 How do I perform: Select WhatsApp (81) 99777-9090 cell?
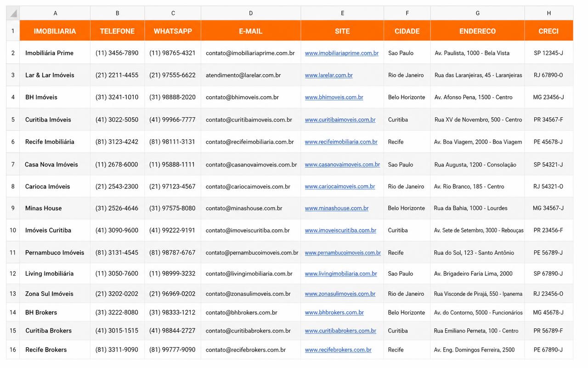173,350
